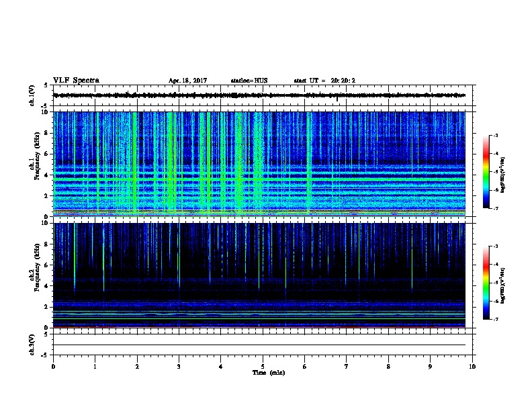Click the time axis tick label "5"
This screenshot has width=532, height=411.
tap(263, 367)
